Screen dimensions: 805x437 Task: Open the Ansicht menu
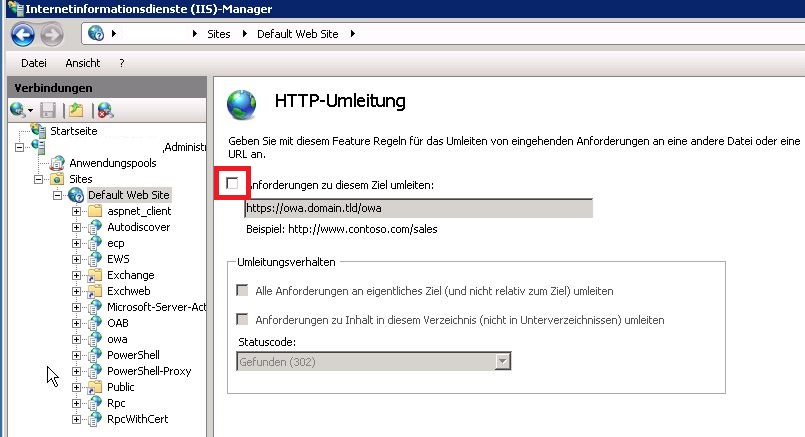click(x=83, y=63)
